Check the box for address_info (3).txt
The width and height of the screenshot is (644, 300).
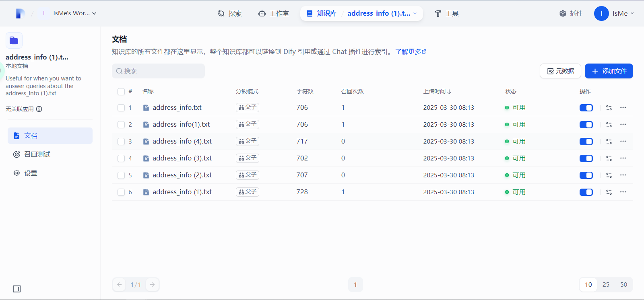coord(121,158)
